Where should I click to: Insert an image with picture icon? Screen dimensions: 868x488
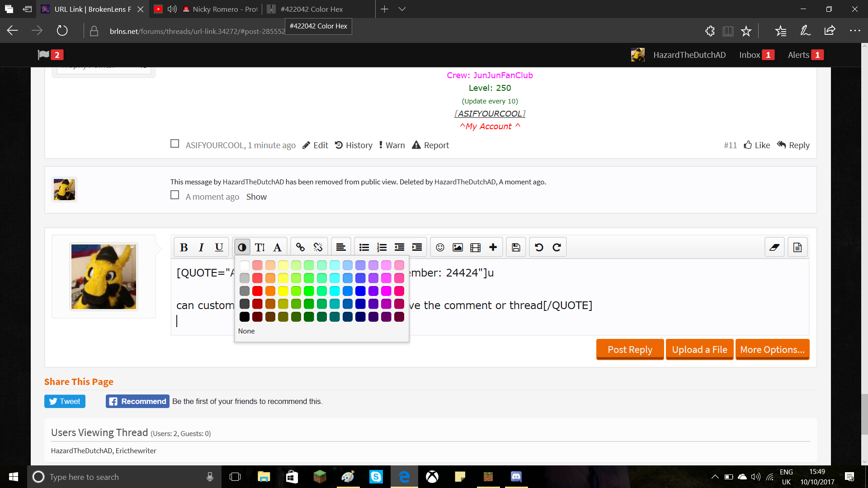pos(458,247)
